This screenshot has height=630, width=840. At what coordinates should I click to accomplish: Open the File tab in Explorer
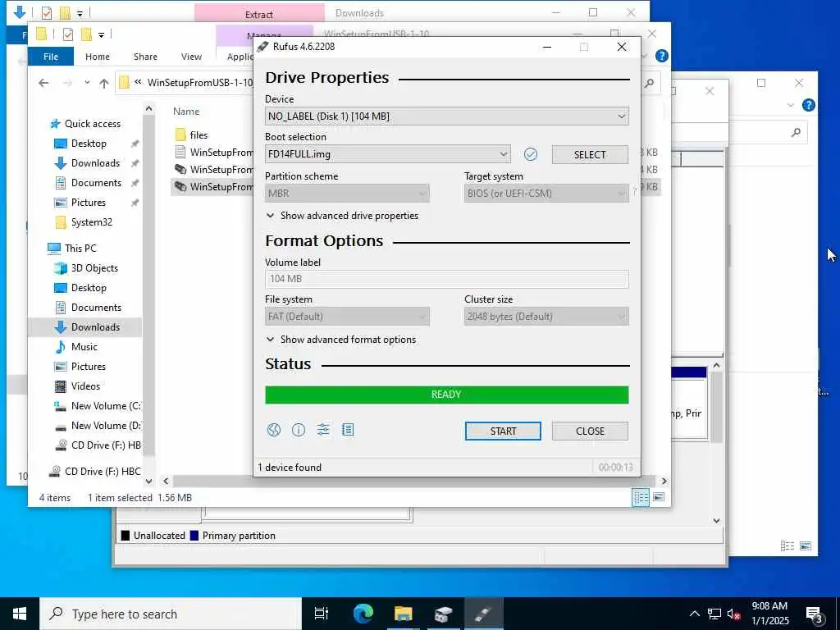click(x=51, y=57)
